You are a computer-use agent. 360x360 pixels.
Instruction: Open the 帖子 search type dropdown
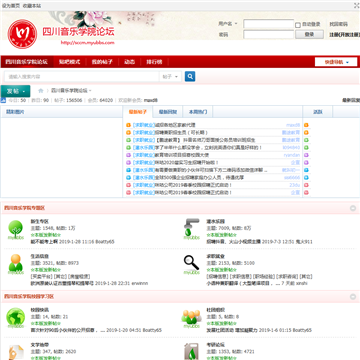(x=170, y=77)
